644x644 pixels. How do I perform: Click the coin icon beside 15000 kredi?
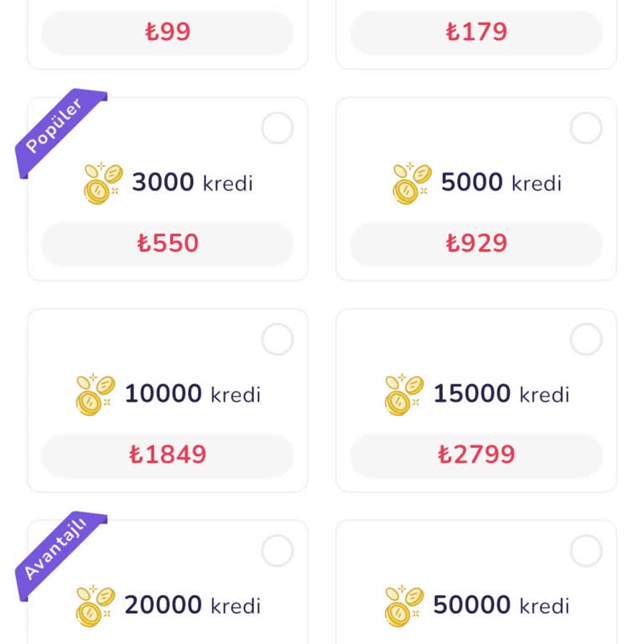tap(404, 394)
